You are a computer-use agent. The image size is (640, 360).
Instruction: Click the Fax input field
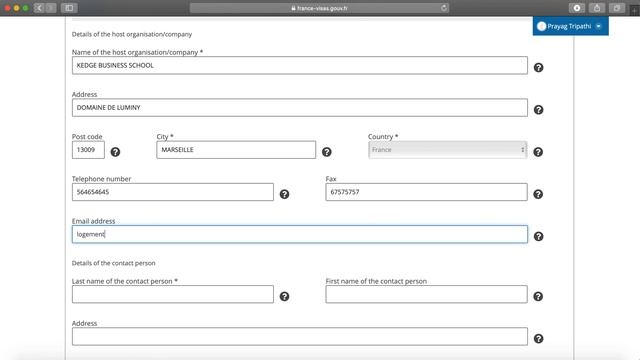[426, 192]
